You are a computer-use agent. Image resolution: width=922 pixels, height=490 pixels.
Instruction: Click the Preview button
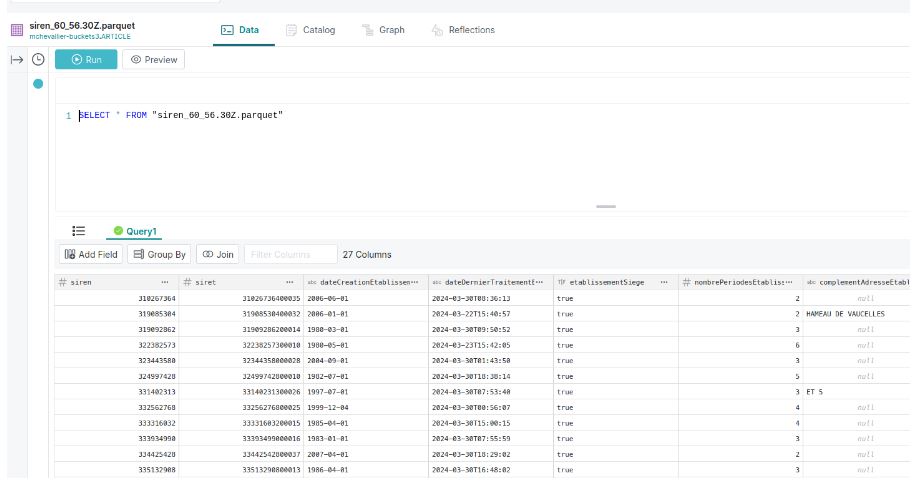tap(153, 60)
